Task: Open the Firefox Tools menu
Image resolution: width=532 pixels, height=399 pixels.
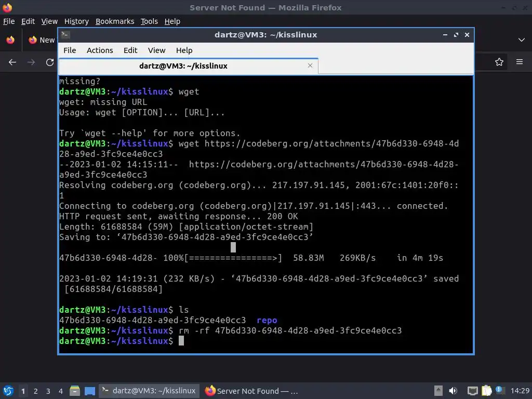Action: 149,21
